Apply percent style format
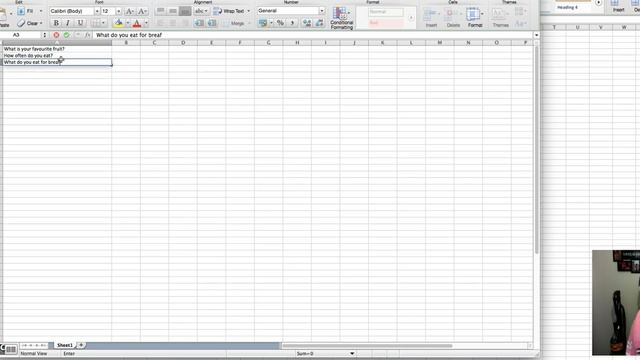Viewport: 640px width, 360px height. click(x=280, y=23)
